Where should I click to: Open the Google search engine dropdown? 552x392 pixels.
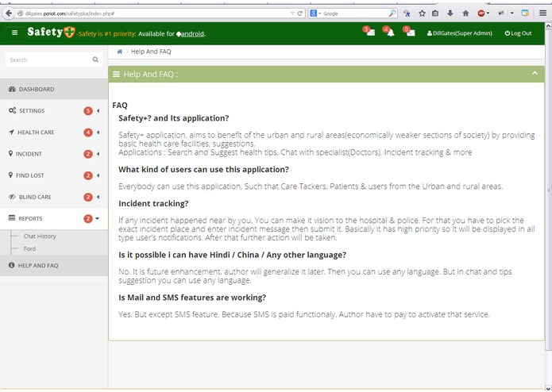click(315, 13)
